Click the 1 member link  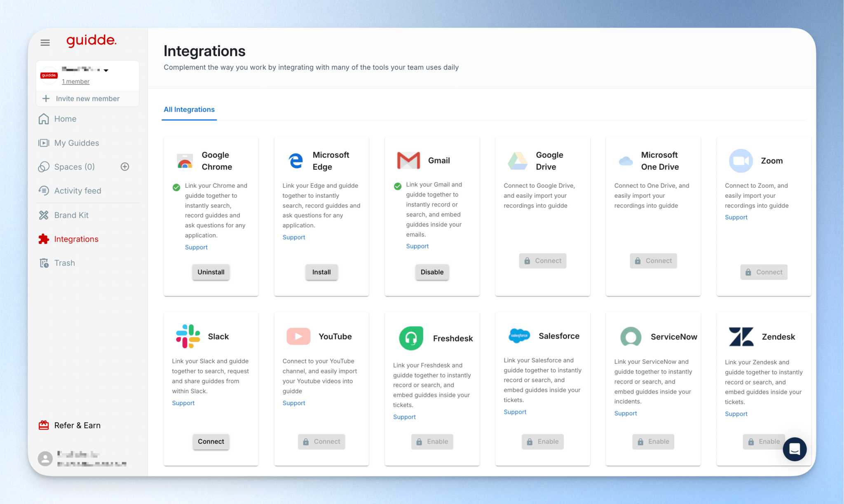tap(75, 82)
